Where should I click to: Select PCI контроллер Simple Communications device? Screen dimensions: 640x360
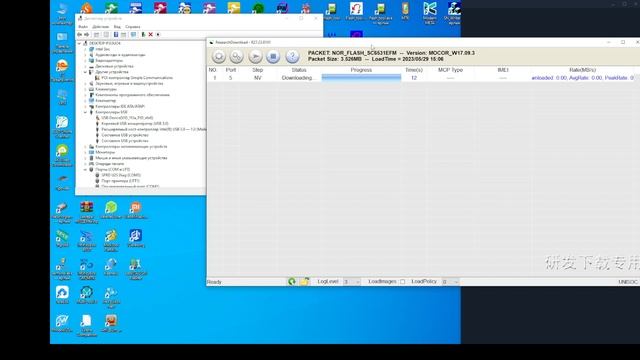click(x=137, y=78)
